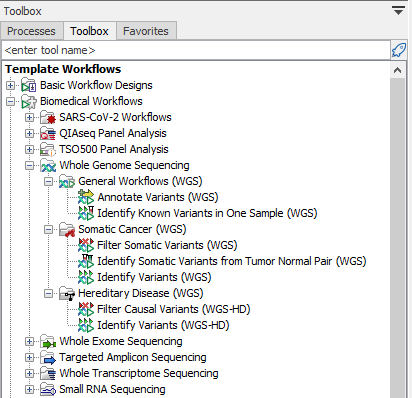The image size is (412, 398).
Task: Click the SARS-CoV-2 Workflows virus folder icon
Action: tap(48, 117)
